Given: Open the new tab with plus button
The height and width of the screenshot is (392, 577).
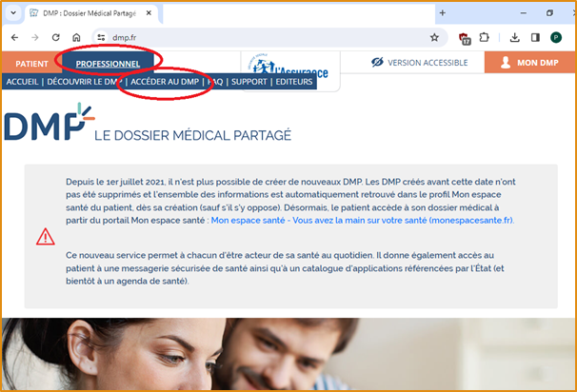Looking at the screenshot, I should pyautogui.click(x=442, y=12).
